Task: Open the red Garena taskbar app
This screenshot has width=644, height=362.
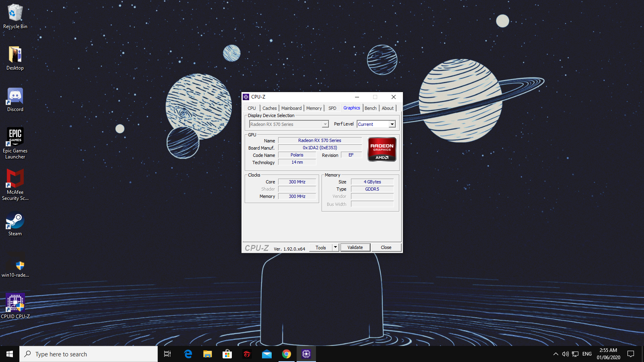Action: 247,354
